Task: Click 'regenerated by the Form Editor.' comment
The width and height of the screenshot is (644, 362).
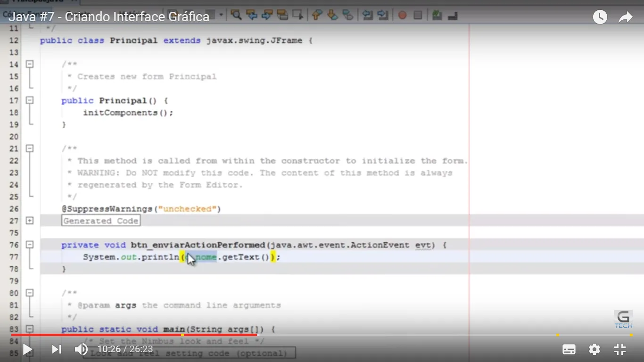Action: pyautogui.click(x=160, y=185)
